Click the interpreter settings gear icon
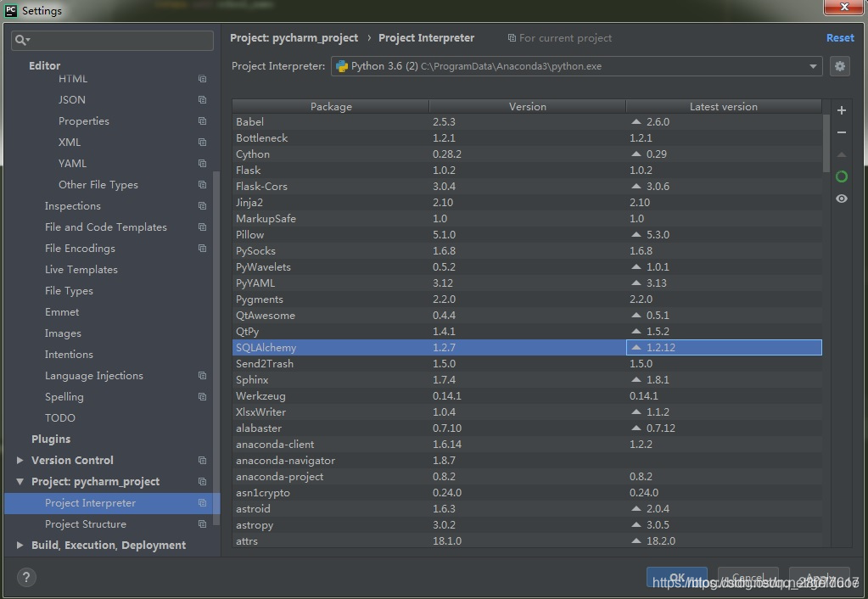 839,66
